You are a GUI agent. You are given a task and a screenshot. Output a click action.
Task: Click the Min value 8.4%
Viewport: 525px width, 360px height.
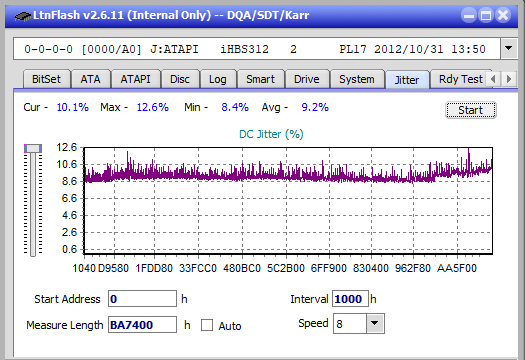pyautogui.click(x=235, y=107)
